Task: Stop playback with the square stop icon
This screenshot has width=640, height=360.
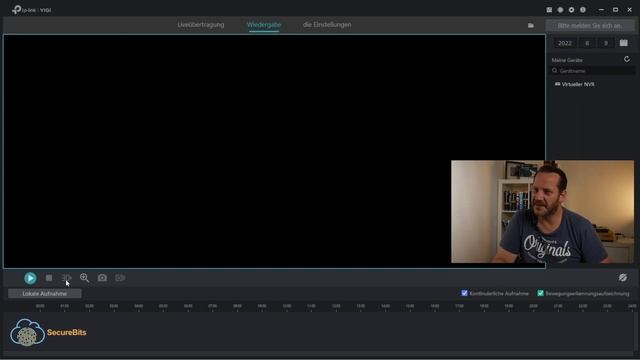Action: tap(49, 278)
